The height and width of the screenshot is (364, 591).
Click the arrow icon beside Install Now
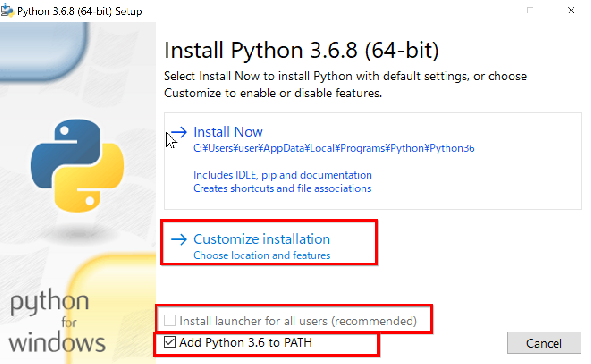pos(179,132)
